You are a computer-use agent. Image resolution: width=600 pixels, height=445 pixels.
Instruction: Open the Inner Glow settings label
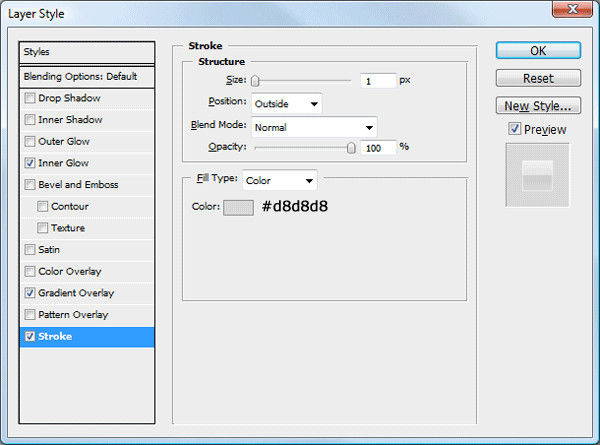tap(64, 163)
